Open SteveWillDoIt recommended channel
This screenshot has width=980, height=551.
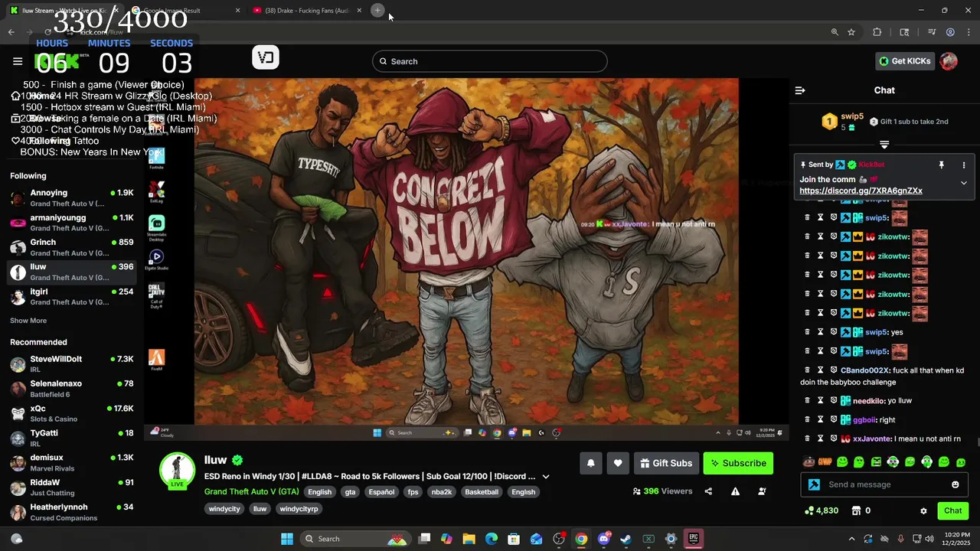point(72,364)
